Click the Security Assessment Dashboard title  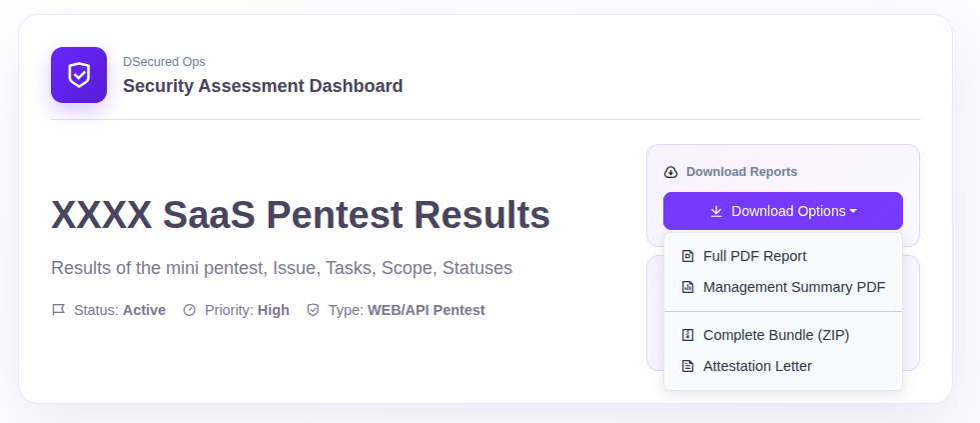point(263,86)
